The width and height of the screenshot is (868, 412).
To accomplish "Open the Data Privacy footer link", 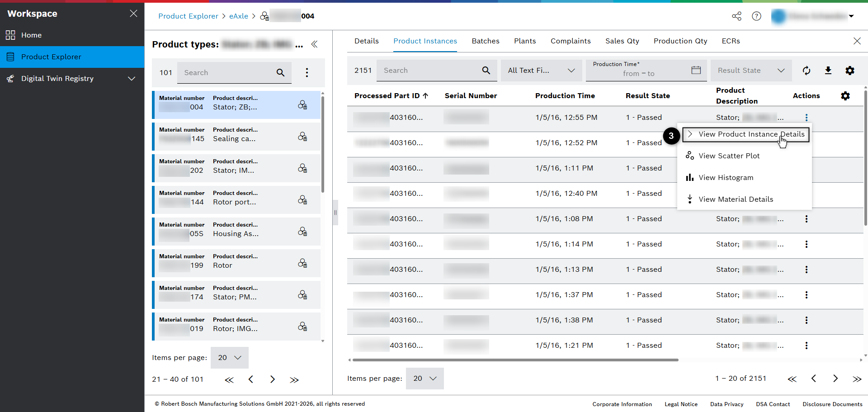I will (726, 404).
